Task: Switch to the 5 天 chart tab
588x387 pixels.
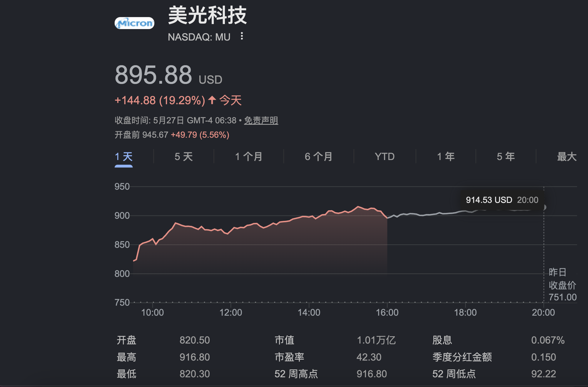Action: pos(183,157)
